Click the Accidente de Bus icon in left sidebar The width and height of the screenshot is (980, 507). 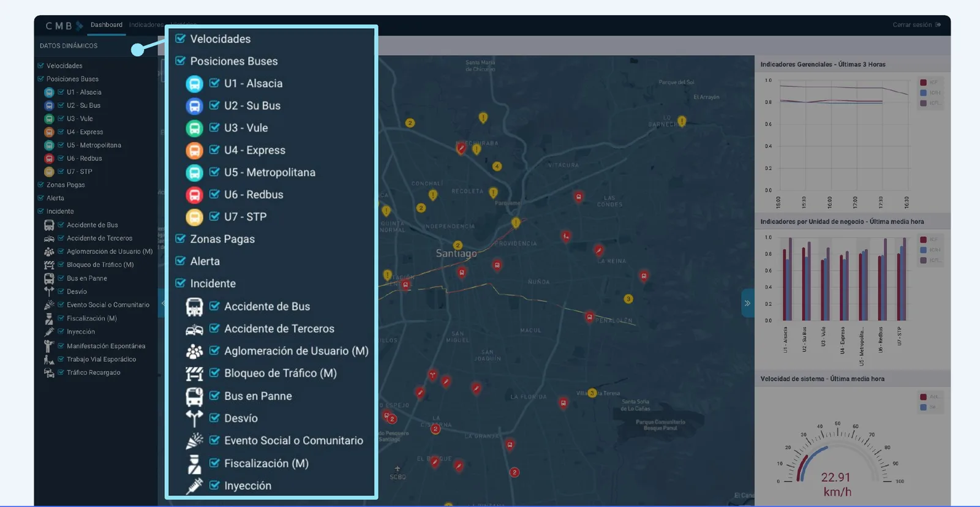pyautogui.click(x=49, y=225)
